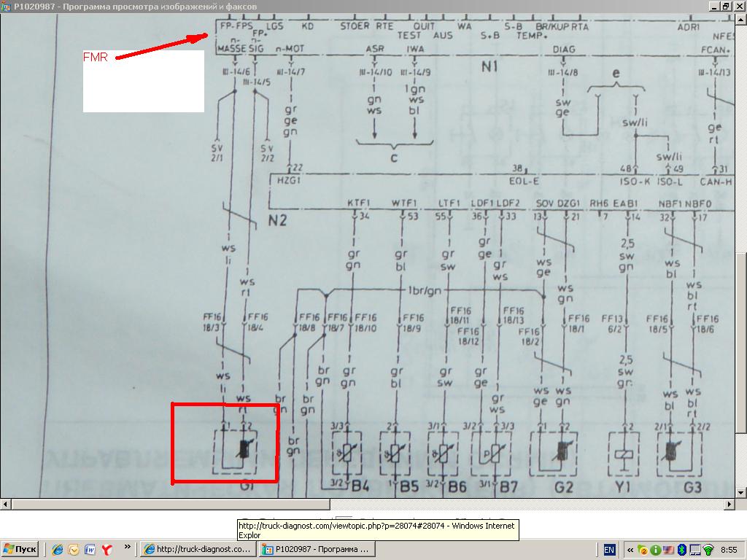
Task: Click the 'G3' component label
Action: [693, 487]
